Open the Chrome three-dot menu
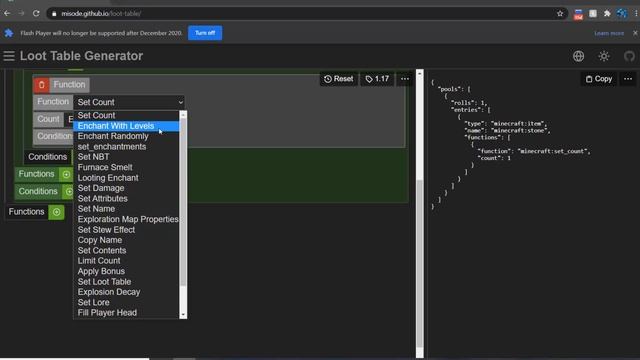 coord(636,13)
